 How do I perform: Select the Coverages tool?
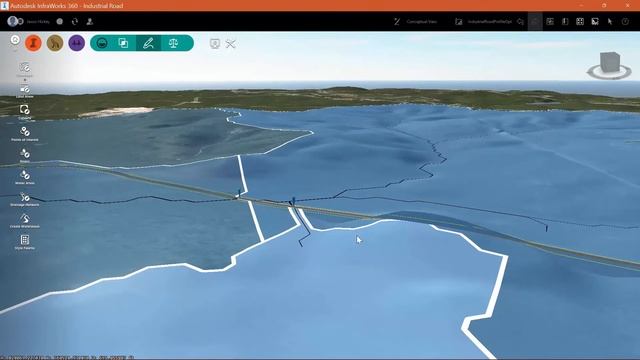24,69
